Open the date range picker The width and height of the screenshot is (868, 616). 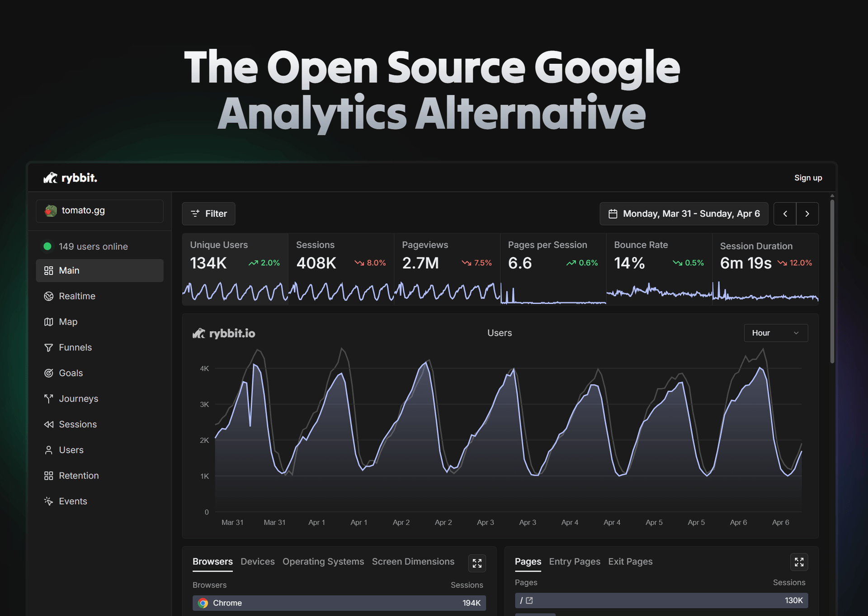coord(684,214)
